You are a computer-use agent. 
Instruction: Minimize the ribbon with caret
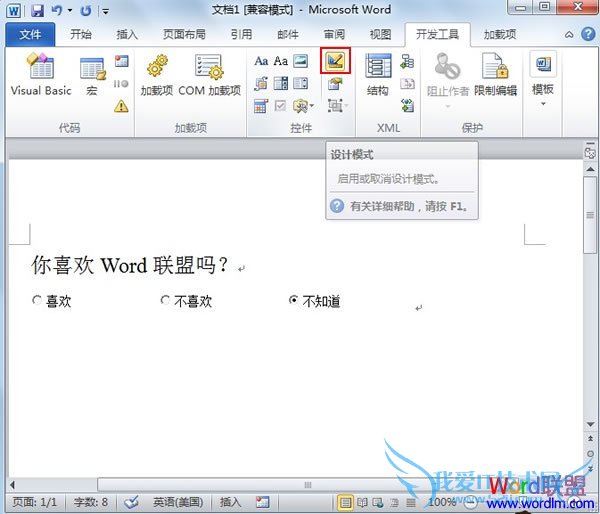(x=569, y=35)
